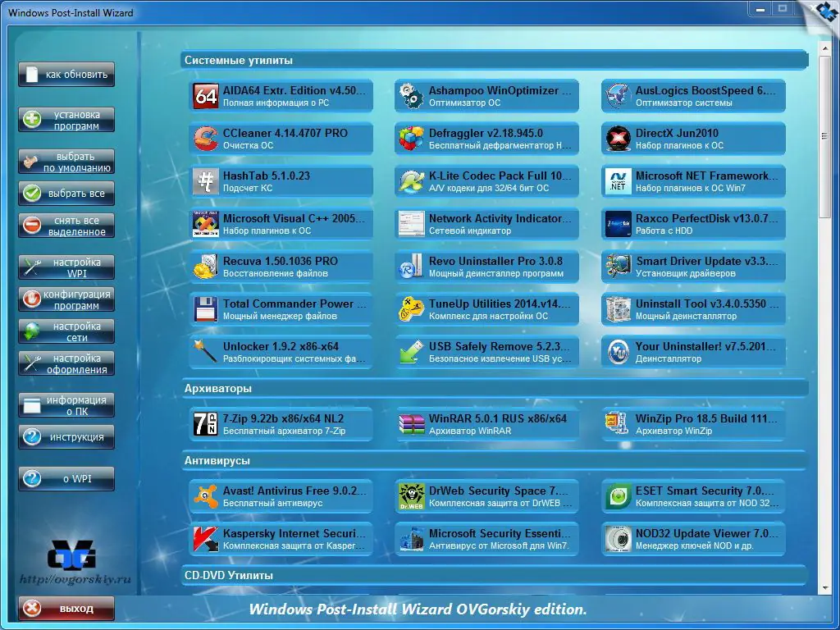Click the Recuva hard hat icon
This screenshot has width=840, height=630.
tap(206, 267)
